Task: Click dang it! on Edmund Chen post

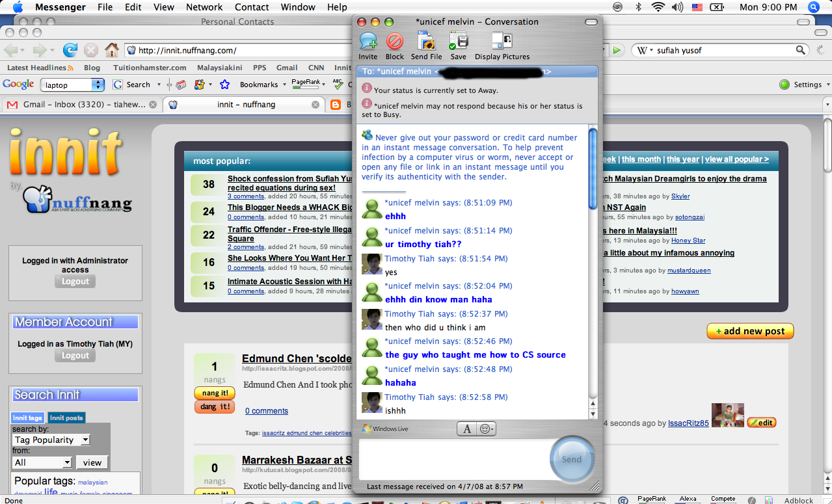Action: click(215, 406)
